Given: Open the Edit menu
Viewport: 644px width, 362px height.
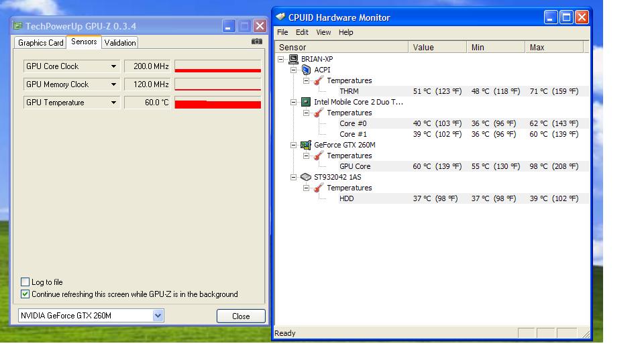Looking at the screenshot, I should [x=302, y=32].
